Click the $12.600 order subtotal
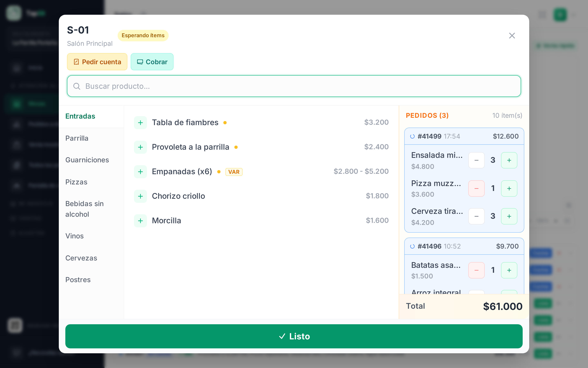The width and height of the screenshot is (588, 368). click(506, 136)
